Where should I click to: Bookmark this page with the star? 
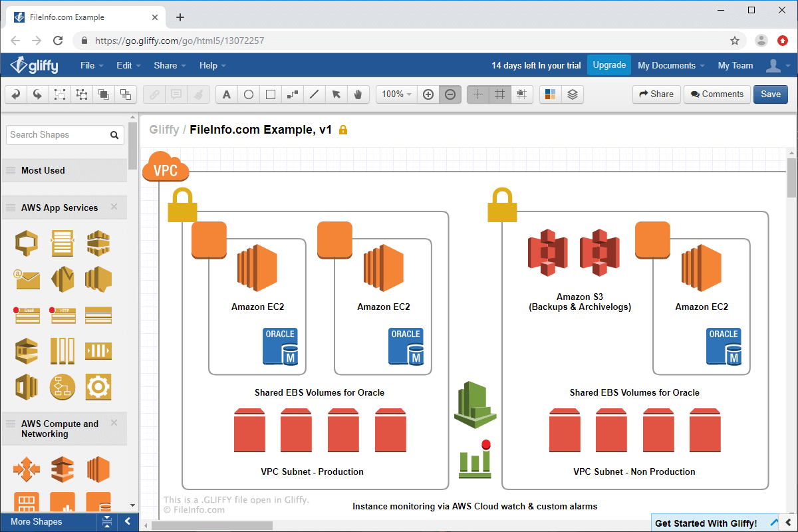click(x=735, y=41)
